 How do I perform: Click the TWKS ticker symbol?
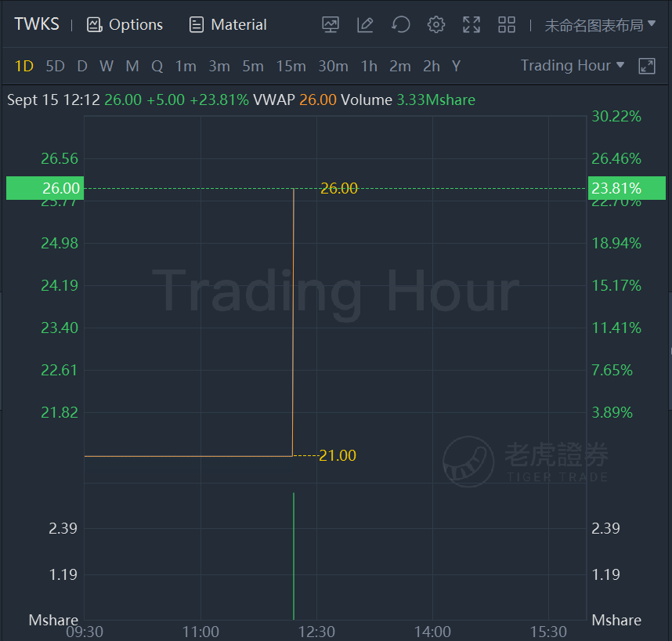[37, 24]
